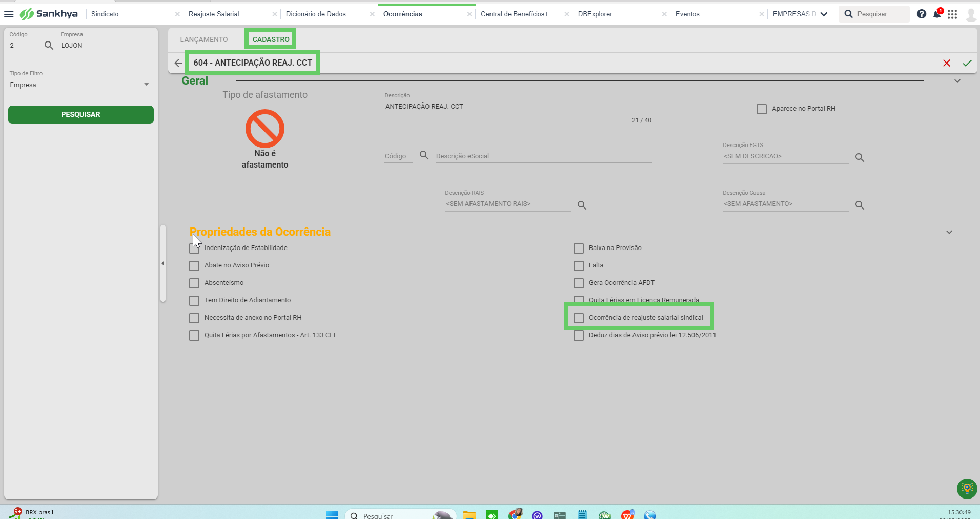This screenshot has height=519, width=980.
Task: Click the top Pesquisar search field
Action: click(x=874, y=14)
